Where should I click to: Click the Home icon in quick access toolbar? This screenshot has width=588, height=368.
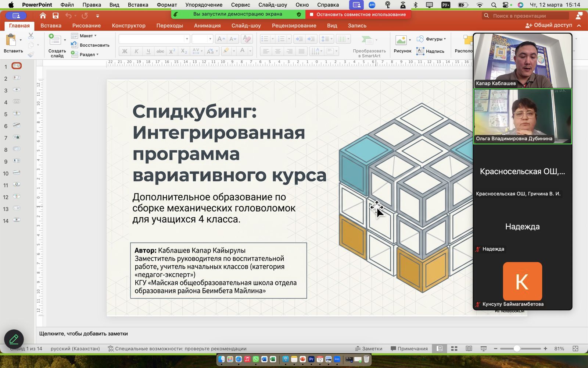43,16
